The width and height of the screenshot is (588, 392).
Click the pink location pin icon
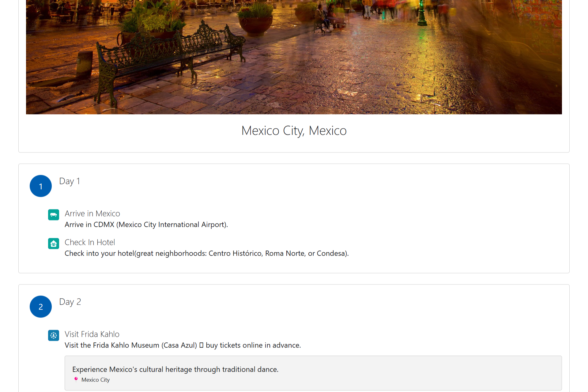pos(76,379)
